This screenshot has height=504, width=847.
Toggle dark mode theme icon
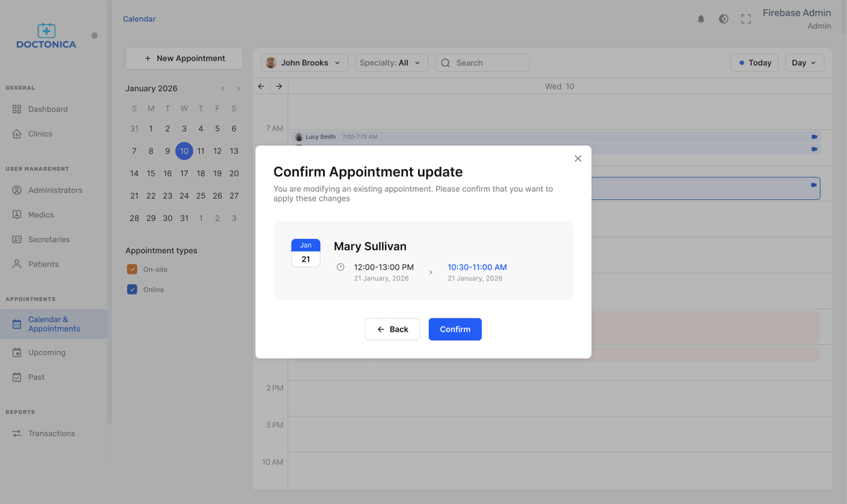723,19
